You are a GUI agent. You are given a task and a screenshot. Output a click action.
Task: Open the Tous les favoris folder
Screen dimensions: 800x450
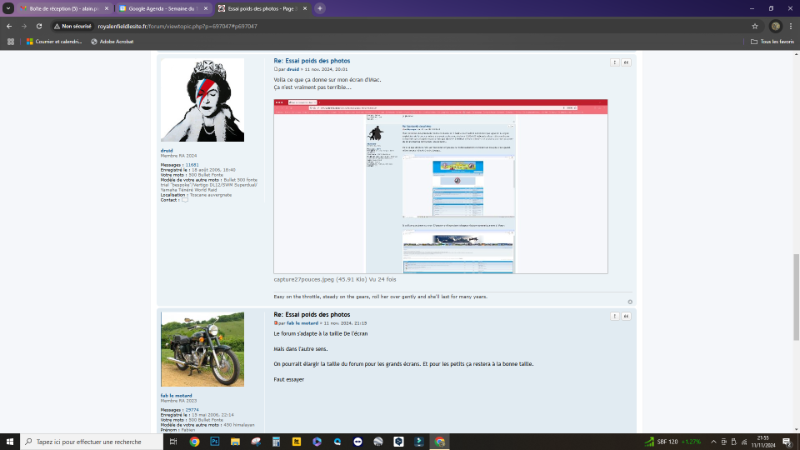770,42
